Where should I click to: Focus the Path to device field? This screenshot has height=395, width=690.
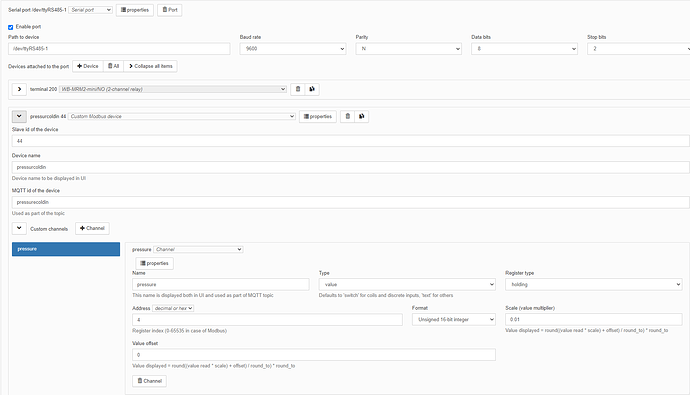[119, 49]
